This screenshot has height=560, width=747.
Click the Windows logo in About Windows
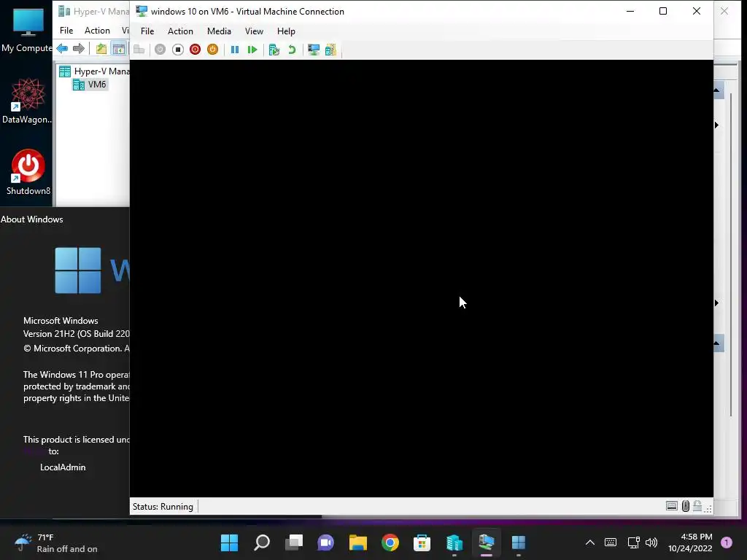77,270
